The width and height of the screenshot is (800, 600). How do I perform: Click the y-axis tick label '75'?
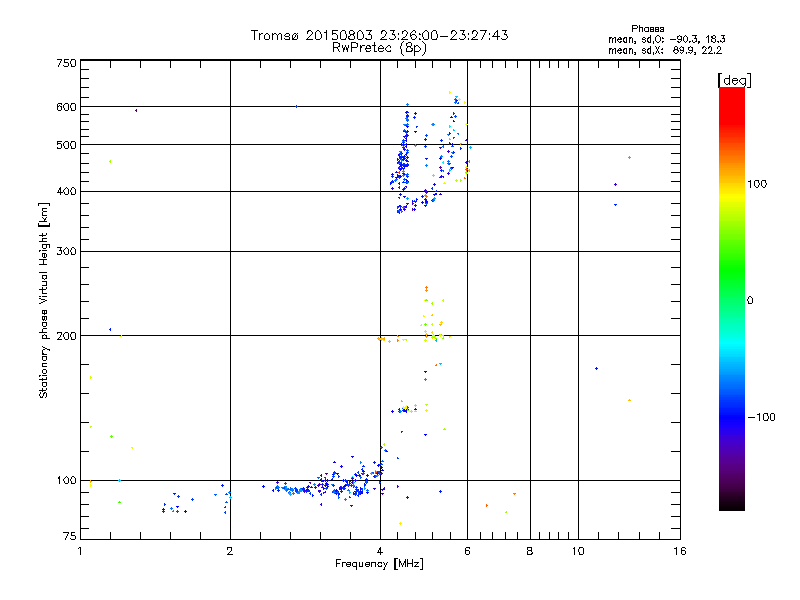(69, 536)
